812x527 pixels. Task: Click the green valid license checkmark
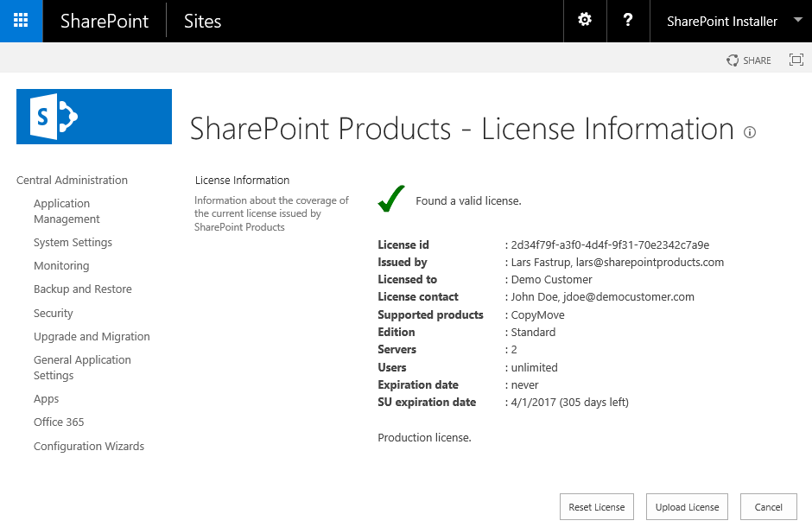(x=390, y=197)
